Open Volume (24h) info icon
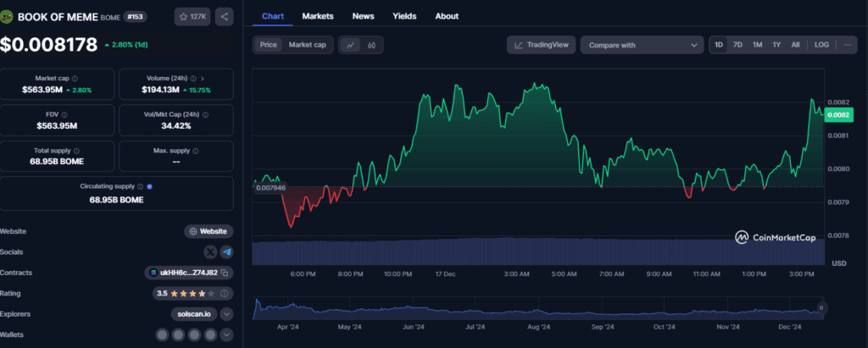 (x=192, y=79)
